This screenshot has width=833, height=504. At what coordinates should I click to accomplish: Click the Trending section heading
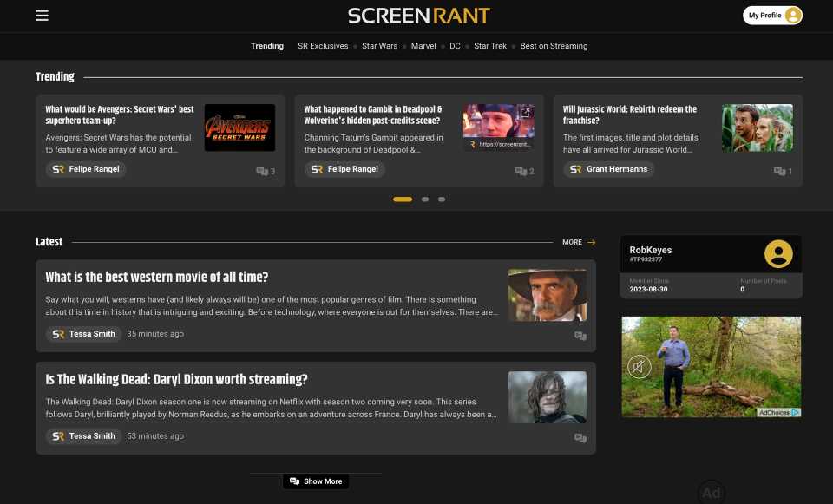(x=55, y=76)
